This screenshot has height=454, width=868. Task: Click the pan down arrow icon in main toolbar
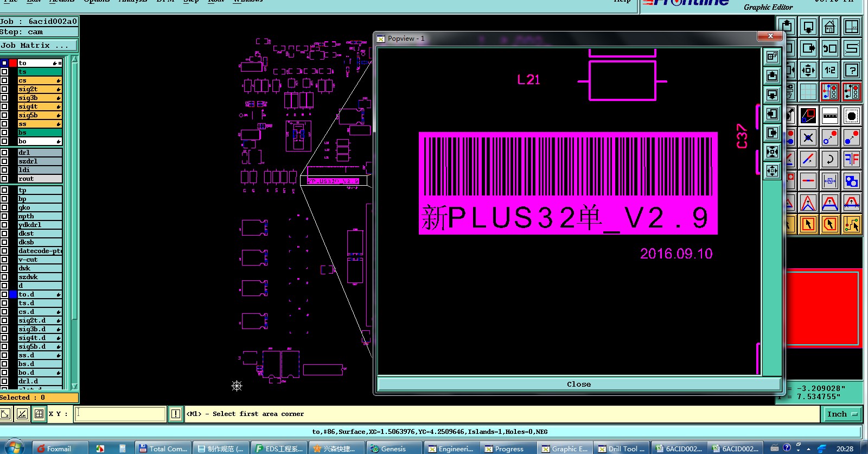808,27
